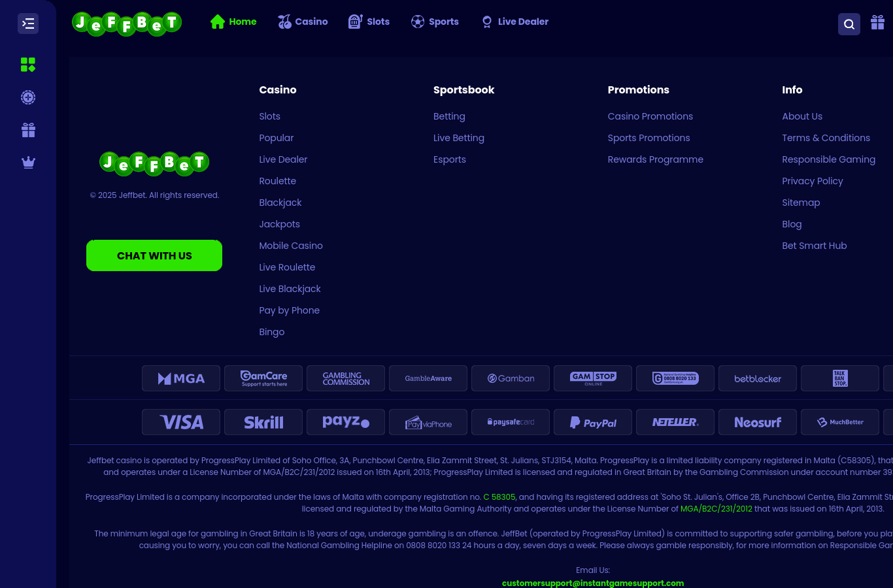The image size is (893, 588).
Task: Open Slots in top navigation
Action: coord(369,22)
